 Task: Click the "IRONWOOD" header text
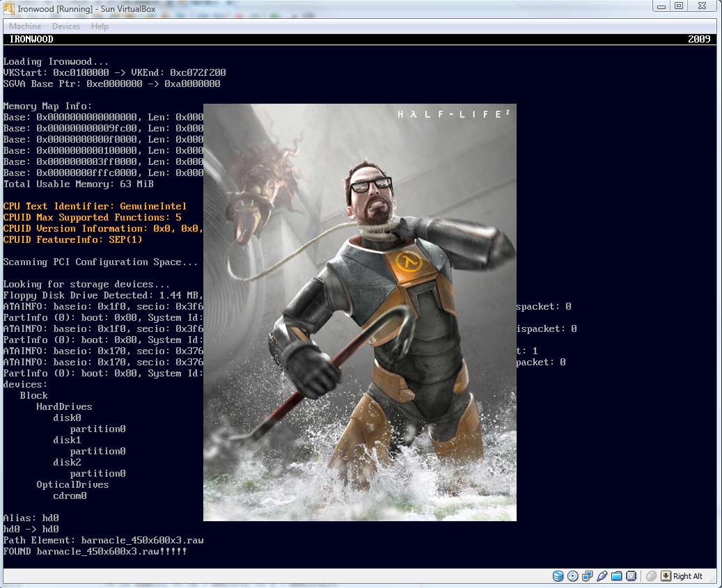[x=31, y=39]
